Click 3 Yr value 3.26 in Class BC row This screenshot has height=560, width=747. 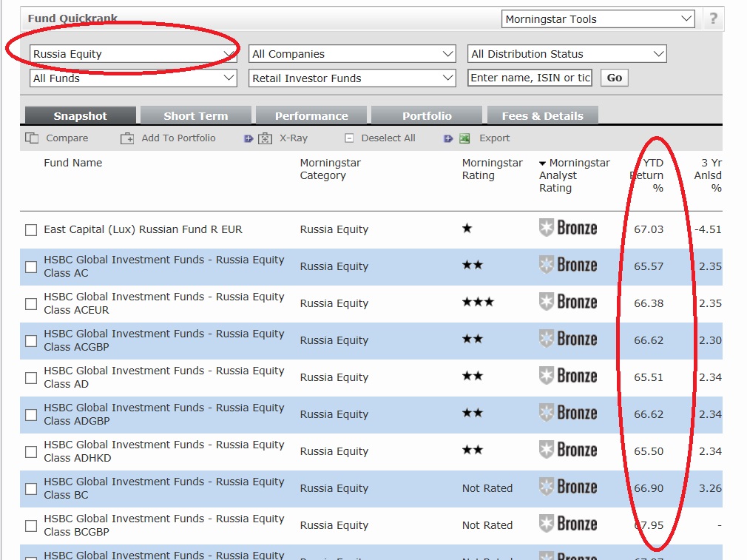click(x=710, y=488)
